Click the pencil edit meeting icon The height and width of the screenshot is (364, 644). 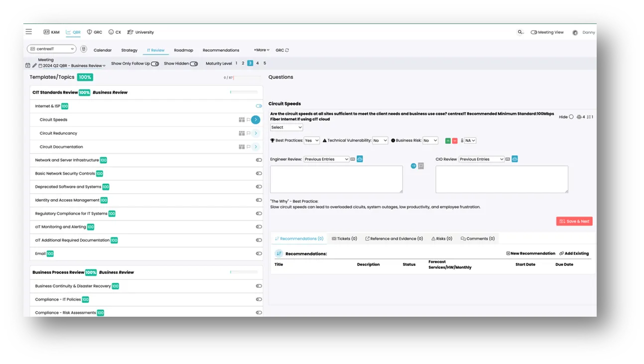34,65
